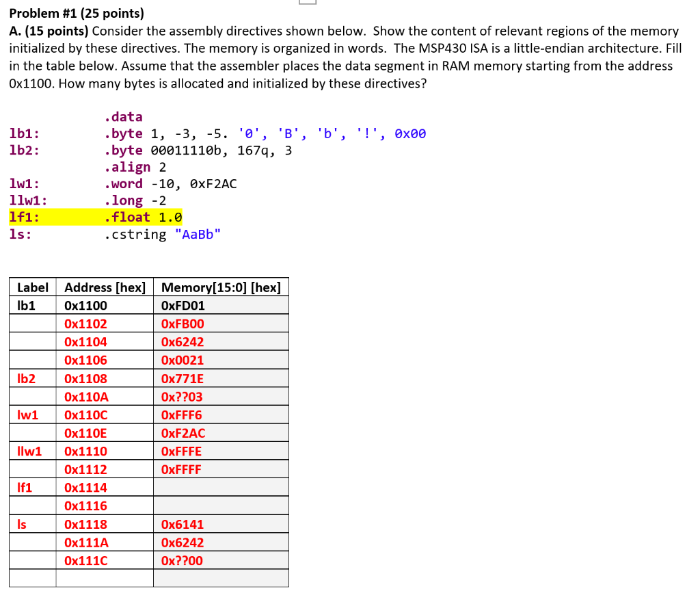This screenshot has height=602, width=700.
Task: Click the highlighted .float 1.0 line
Action: click(x=143, y=216)
